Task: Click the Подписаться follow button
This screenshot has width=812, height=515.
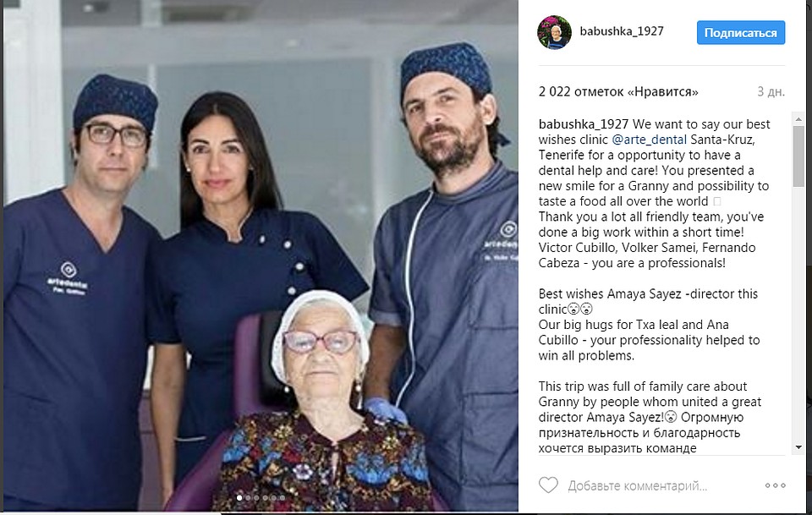Action: (x=741, y=33)
